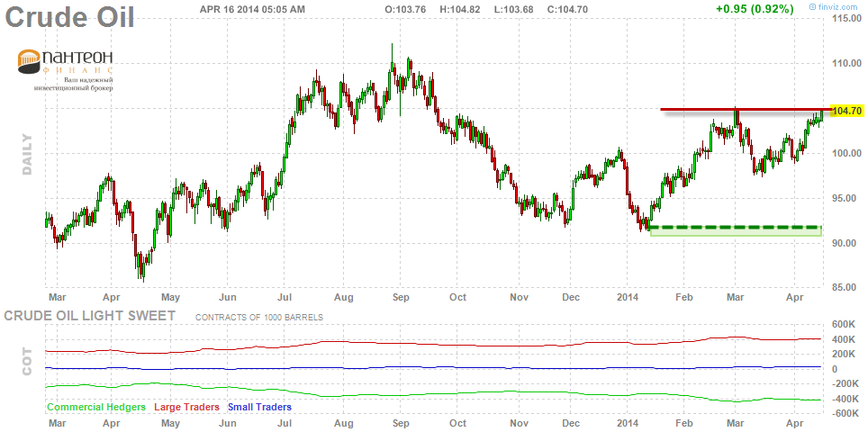Click the Sep label on the upper time axis
Viewport: 868px width, 432px height.
pos(401,295)
